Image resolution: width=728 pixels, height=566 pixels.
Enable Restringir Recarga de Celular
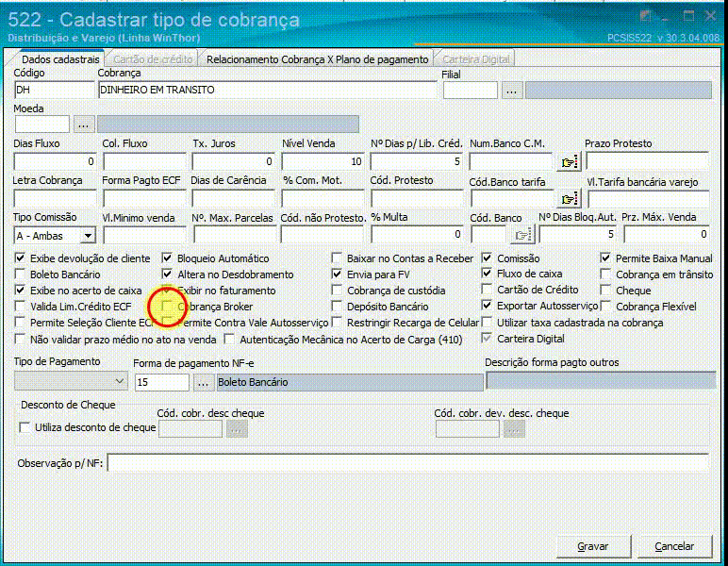click(x=337, y=323)
